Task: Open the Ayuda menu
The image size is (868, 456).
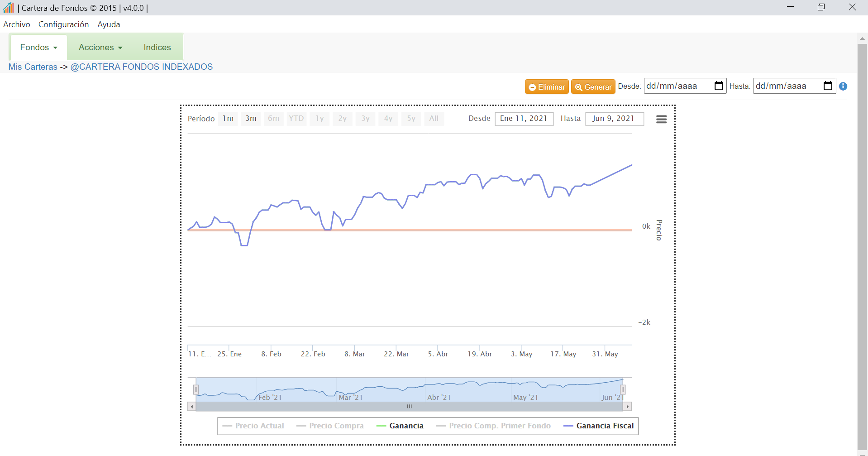Action: (109, 24)
